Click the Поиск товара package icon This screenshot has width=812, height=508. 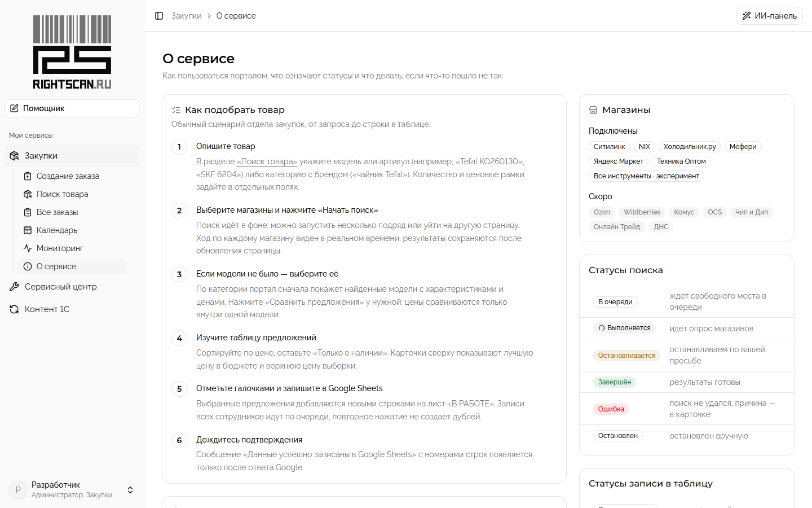click(x=28, y=194)
